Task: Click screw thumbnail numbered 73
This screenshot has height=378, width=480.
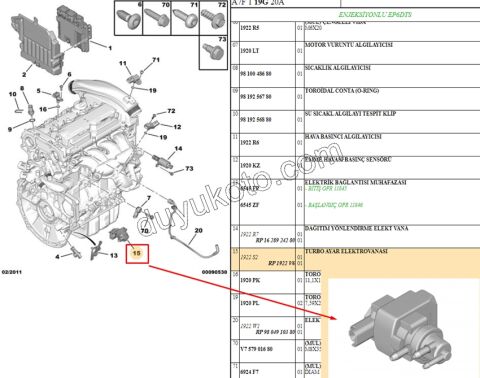Action: pyautogui.click(x=213, y=52)
